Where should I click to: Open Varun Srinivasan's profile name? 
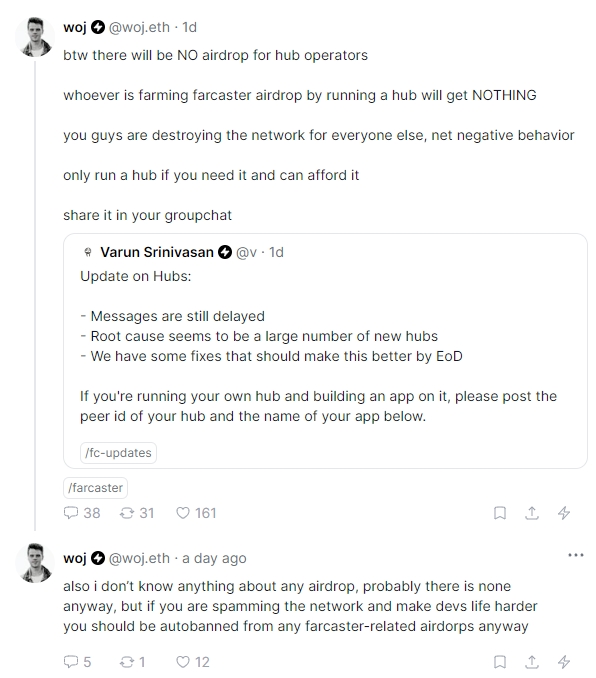[x=157, y=252]
